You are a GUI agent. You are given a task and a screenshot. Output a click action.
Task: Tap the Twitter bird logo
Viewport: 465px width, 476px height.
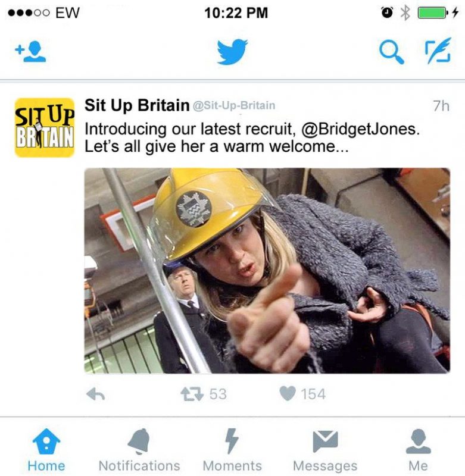click(232, 51)
